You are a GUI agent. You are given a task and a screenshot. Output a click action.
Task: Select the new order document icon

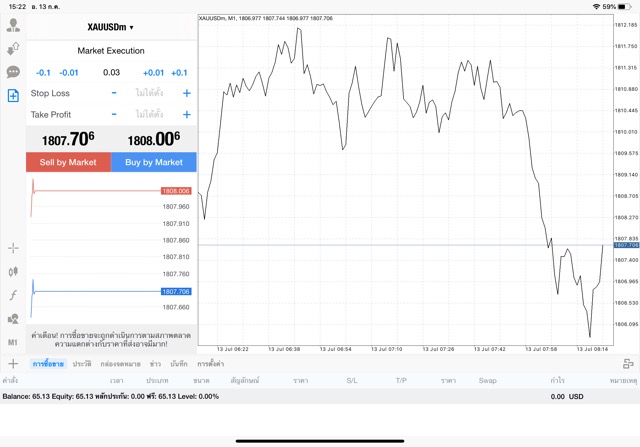(x=13, y=96)
